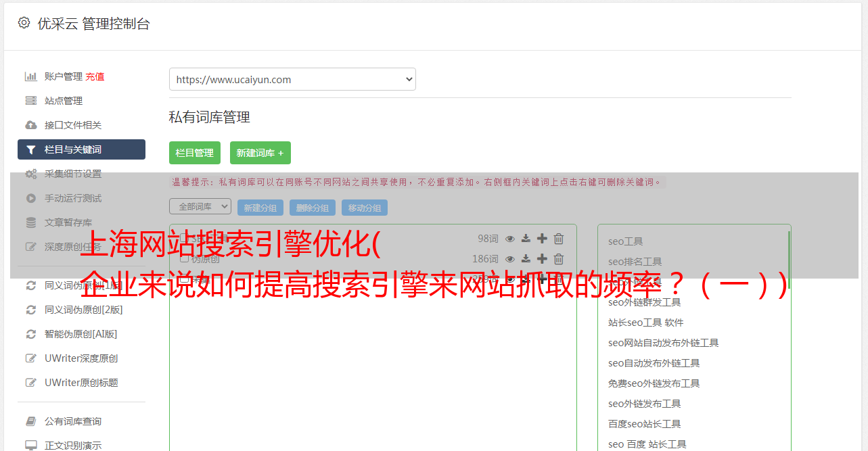
Task: Select keyword "seo自动发布外链工具"
Action: pos(654,363)
